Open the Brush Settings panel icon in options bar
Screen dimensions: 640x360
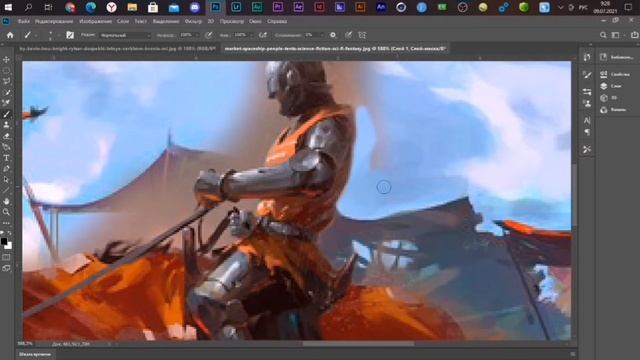[70, 35]
